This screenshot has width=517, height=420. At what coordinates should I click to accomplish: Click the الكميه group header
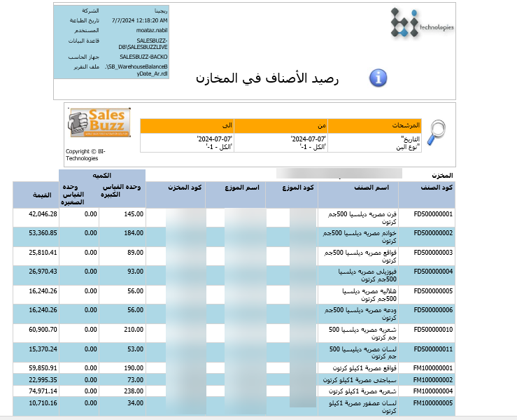103,175
